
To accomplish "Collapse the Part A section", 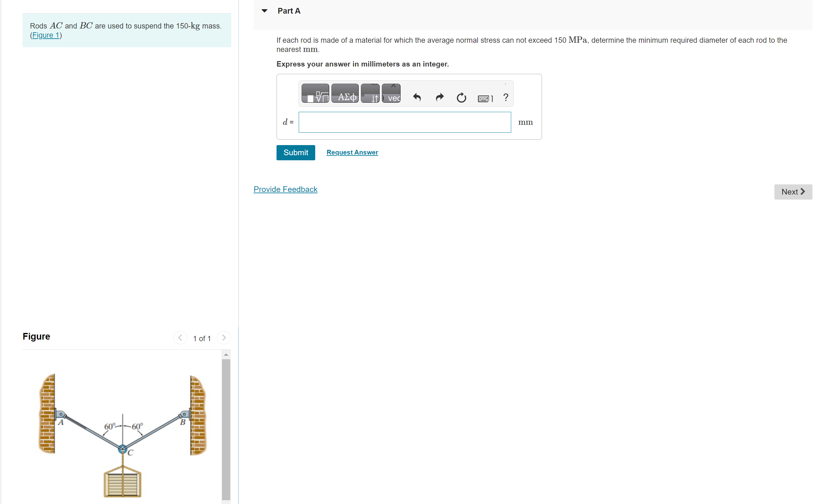I will 264,11.
